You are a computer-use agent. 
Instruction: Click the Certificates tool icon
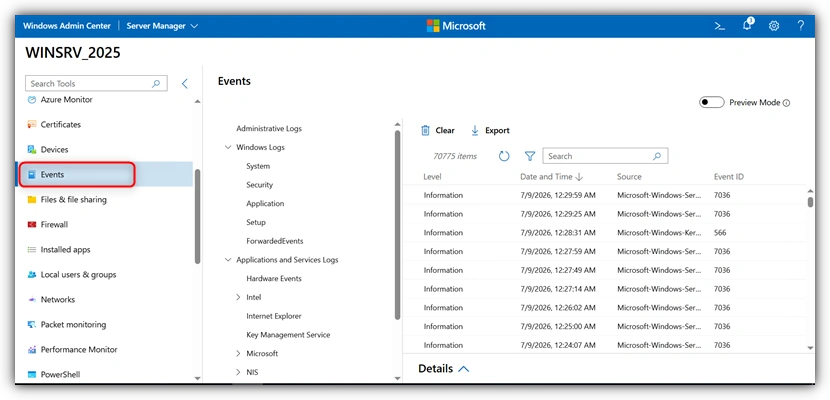(x=32, y=124)
